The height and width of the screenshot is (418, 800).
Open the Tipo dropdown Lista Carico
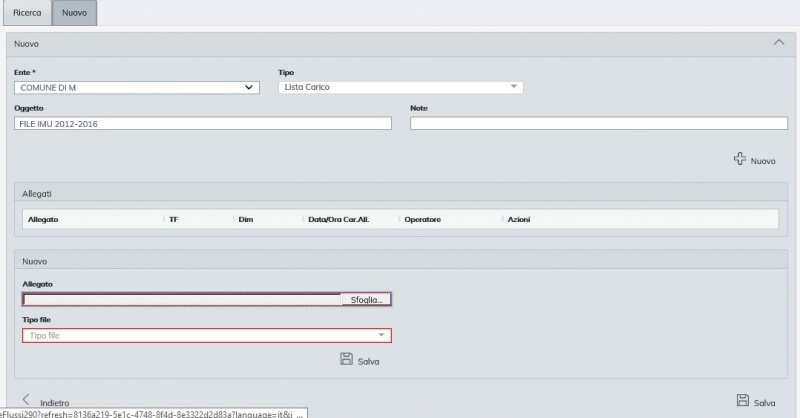[x=401, y=87]
